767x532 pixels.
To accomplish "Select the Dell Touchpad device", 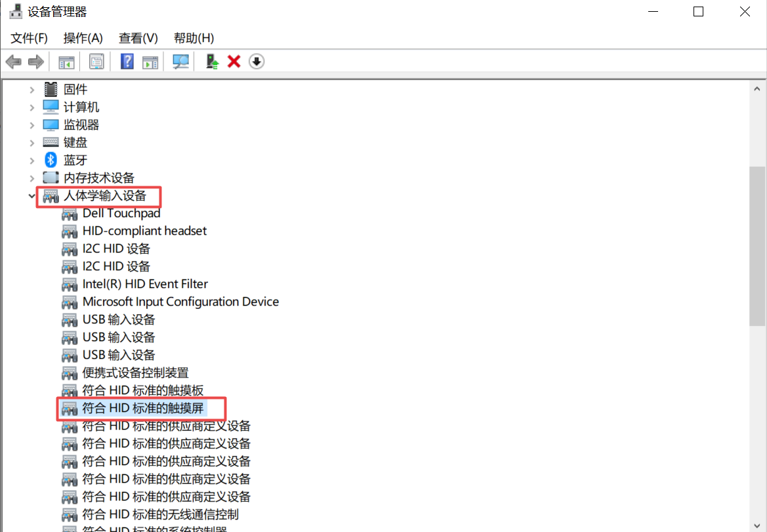I will pyautogui.click(x=121, y=213).
